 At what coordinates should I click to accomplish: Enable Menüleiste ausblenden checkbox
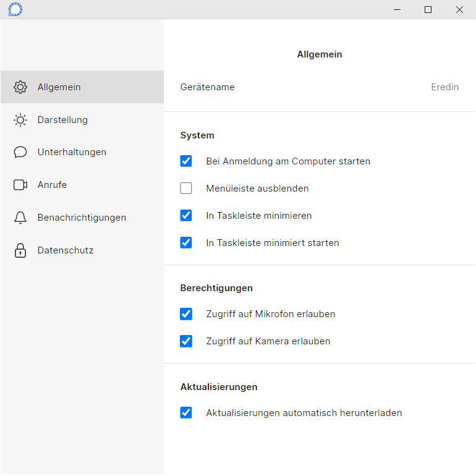pos(186,188)
